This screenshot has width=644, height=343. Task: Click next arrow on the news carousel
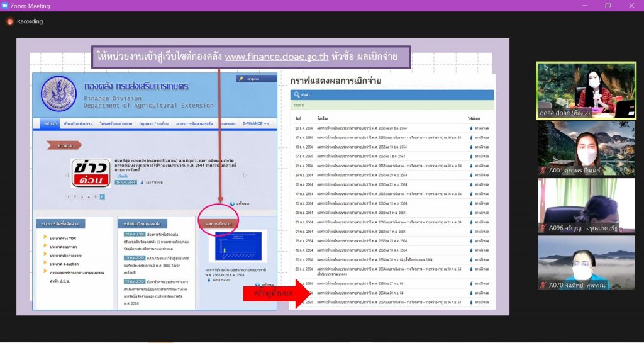click(245, 176)
